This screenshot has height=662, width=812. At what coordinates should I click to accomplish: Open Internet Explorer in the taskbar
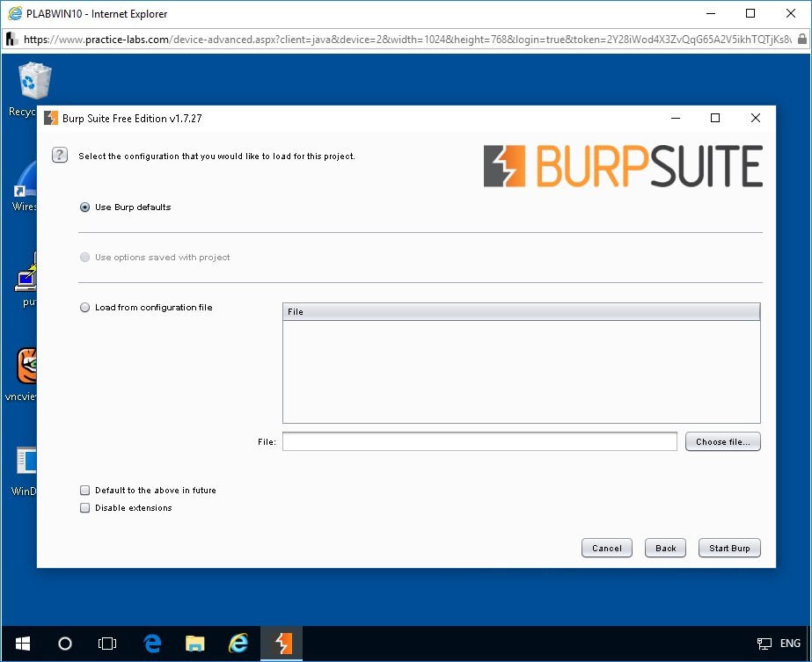tap(238, 644)
